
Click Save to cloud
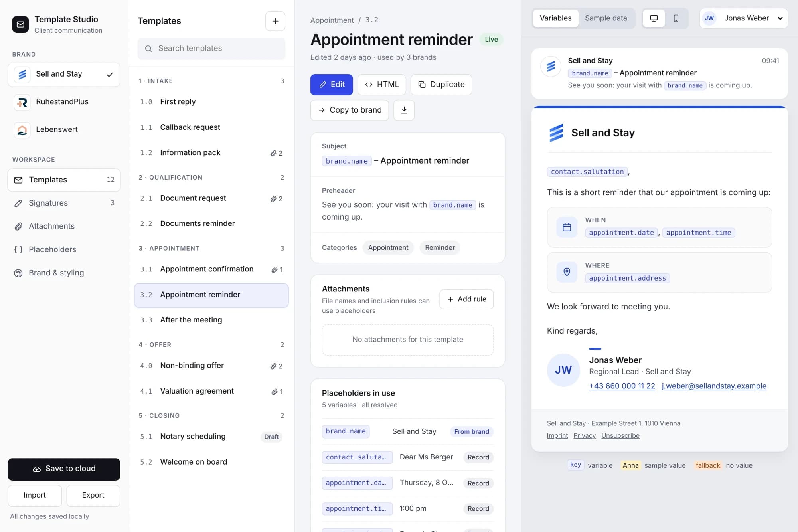[64, 469]
